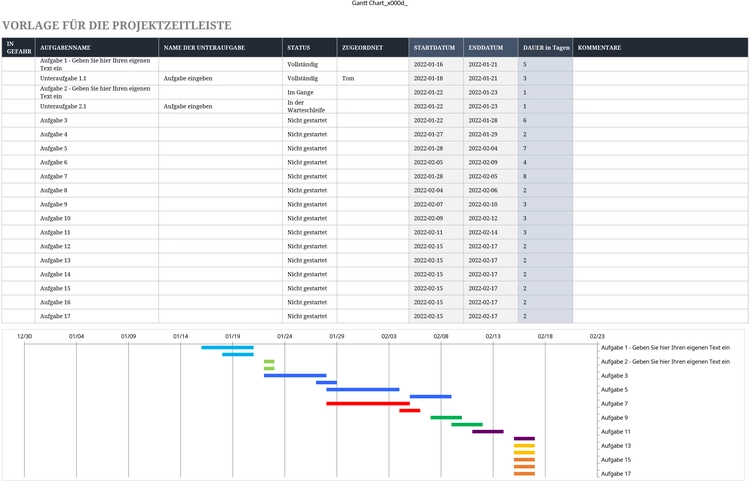The height and width of the screenshot is (483, 750).
Task: Select the Aufgabe 16 name cell
Action: click(x=97, y=302)
